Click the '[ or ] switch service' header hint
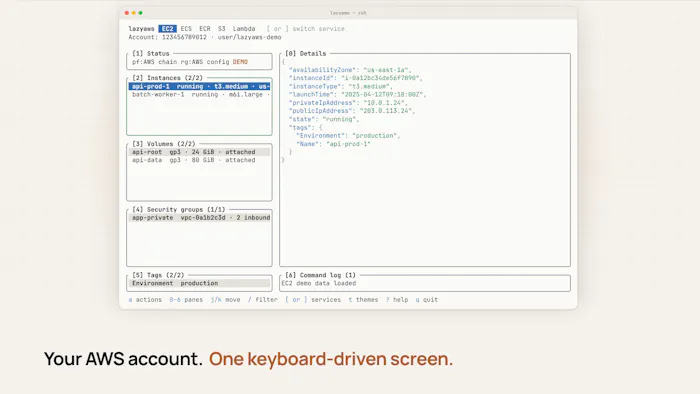Image resolution: width=700 pixels, height=394 pixels. pyautogui.click(x=305, y=29)
